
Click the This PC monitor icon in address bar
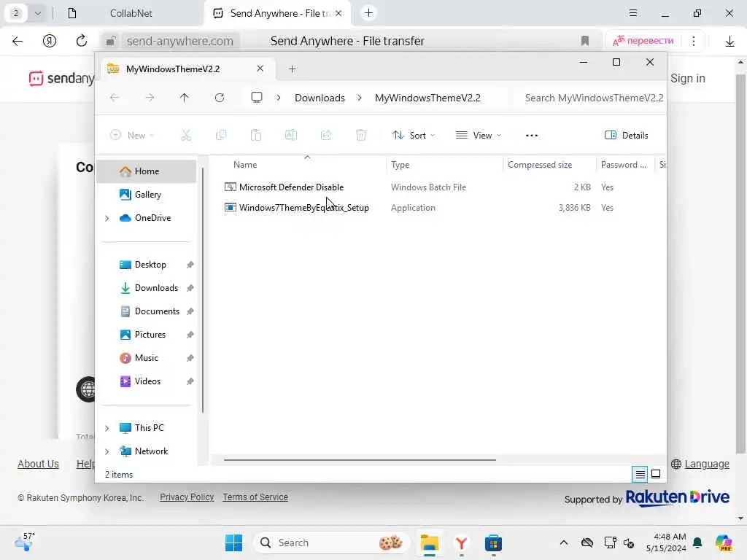click(257, 98)
